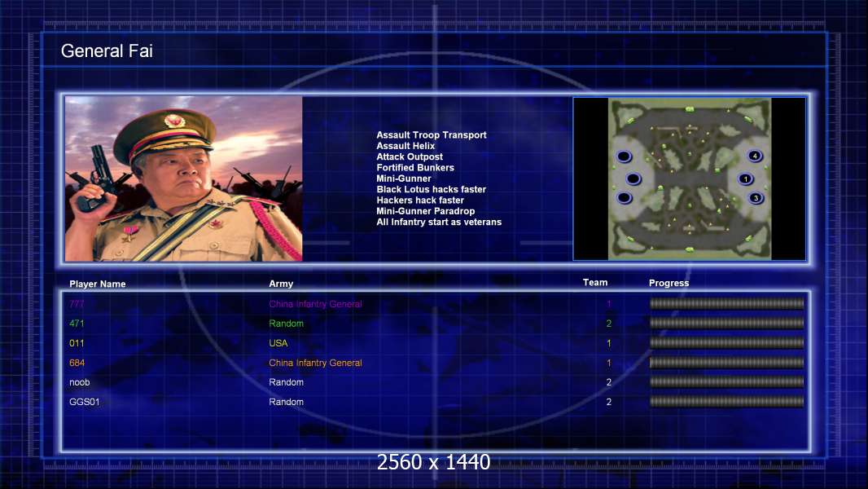Click loading progress bar for player noob
The image size is (868, 489).
(727, 382)
